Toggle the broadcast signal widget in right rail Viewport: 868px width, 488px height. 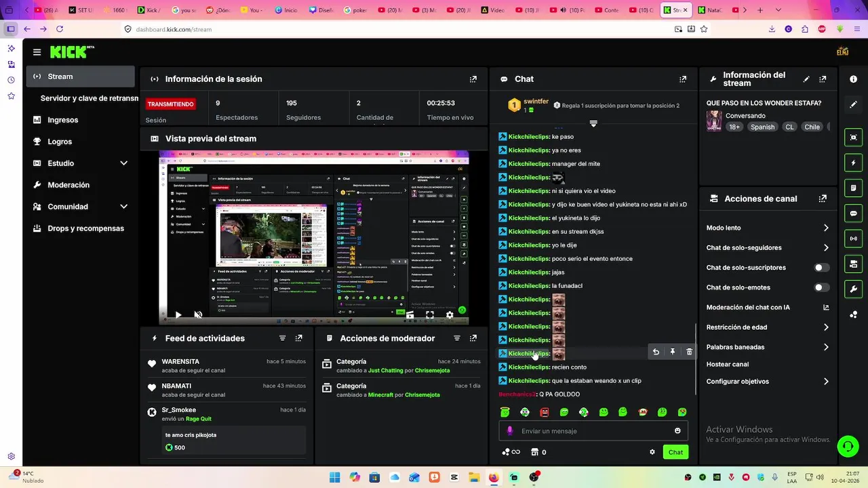tap(853, 238)
